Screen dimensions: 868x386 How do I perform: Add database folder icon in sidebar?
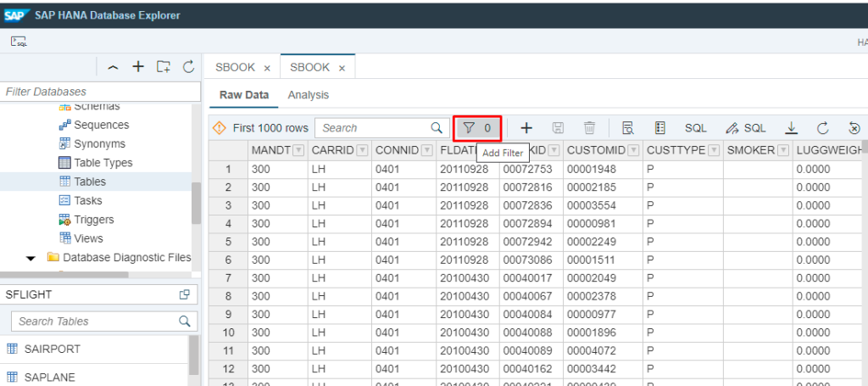[164, 67]
